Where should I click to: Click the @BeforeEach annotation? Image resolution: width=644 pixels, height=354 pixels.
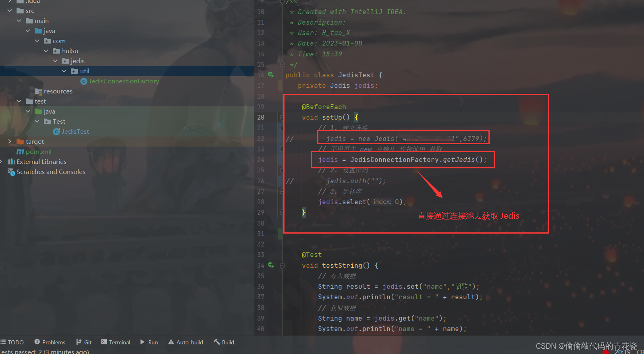324,107
